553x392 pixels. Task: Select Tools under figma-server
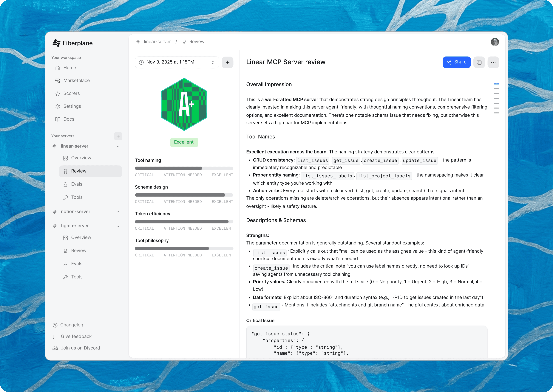77,277
